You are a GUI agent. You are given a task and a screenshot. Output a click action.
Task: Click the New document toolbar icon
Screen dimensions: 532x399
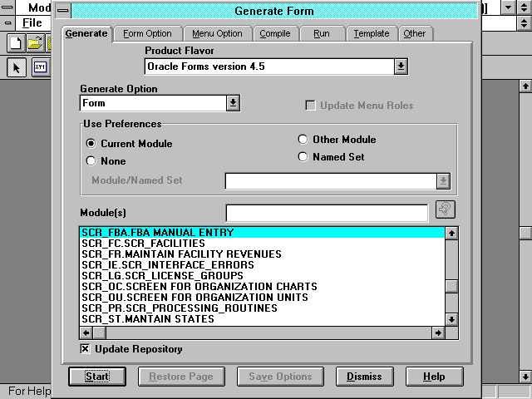[16, 43]
